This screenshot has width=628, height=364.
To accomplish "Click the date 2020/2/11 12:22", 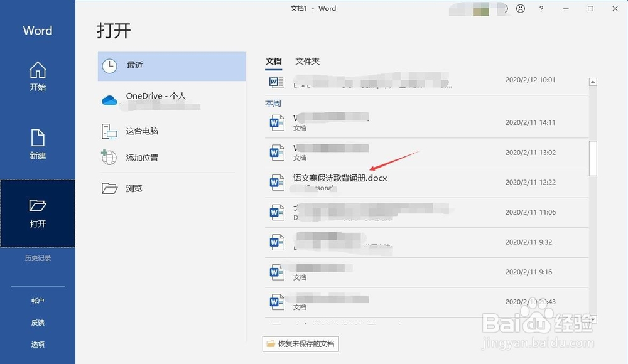I will tap(530, 183).
